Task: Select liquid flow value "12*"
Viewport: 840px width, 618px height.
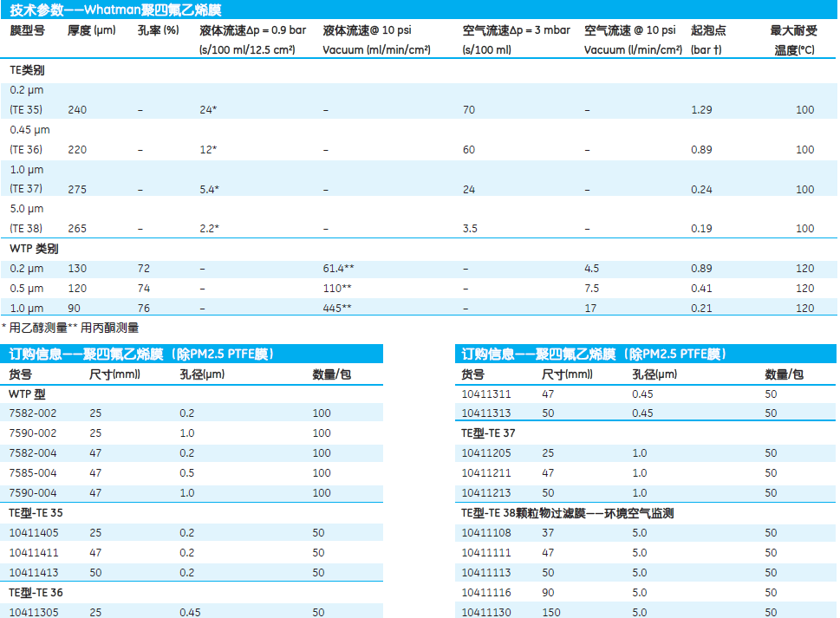Action: click(208, 149)
